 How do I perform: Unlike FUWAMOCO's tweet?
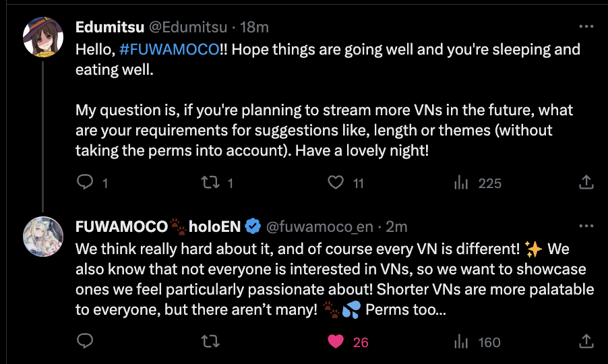point(336,342)
